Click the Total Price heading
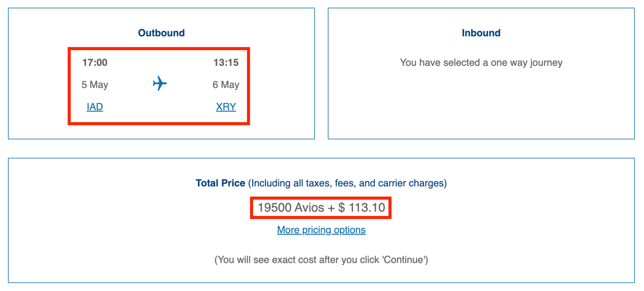The width and height of the screenshot is (644, 291). point(220,183)
